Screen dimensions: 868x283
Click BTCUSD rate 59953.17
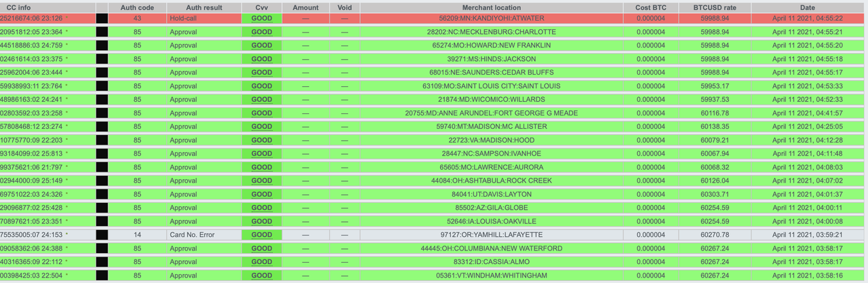click(x=714, y=86)
